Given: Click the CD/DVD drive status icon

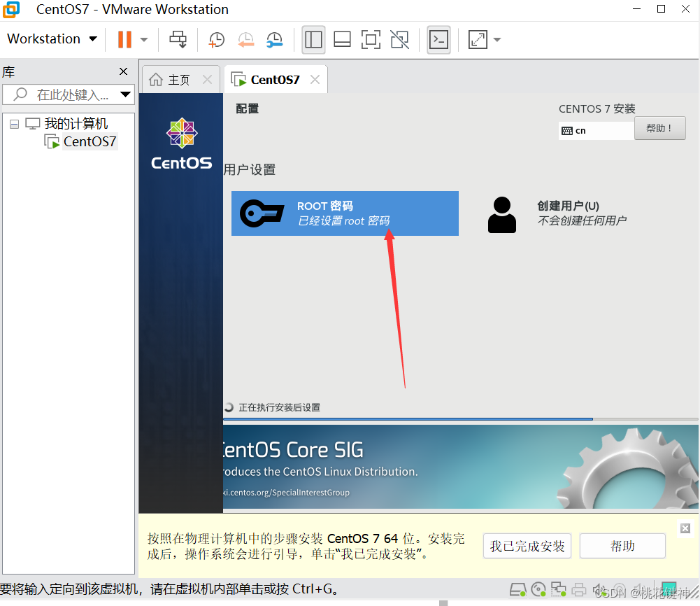Looking at the screenshot, I should coord(539,590).
